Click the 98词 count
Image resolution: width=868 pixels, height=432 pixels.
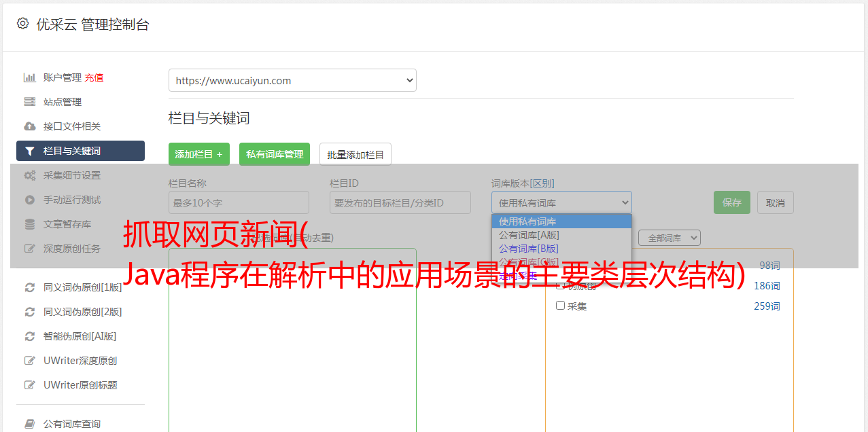[x=769, y=266]
